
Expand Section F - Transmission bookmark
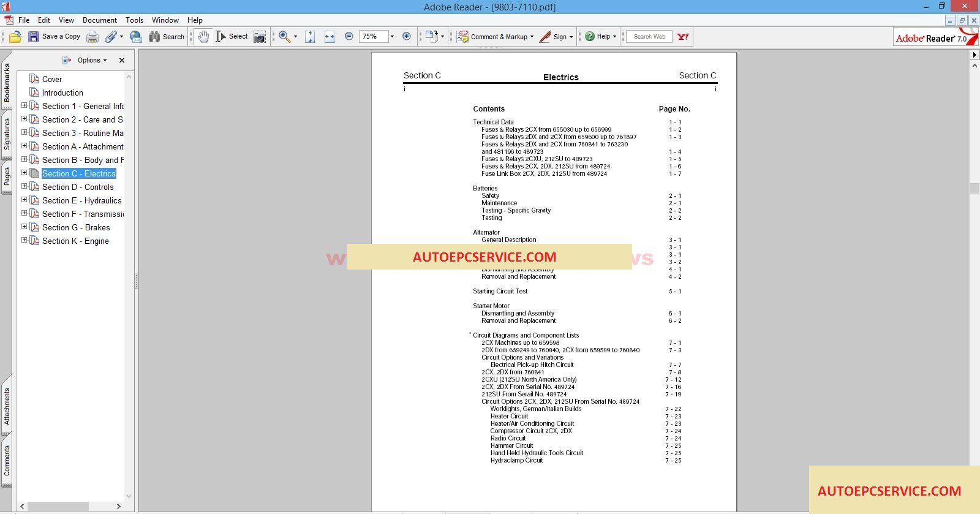coord(24,213)
